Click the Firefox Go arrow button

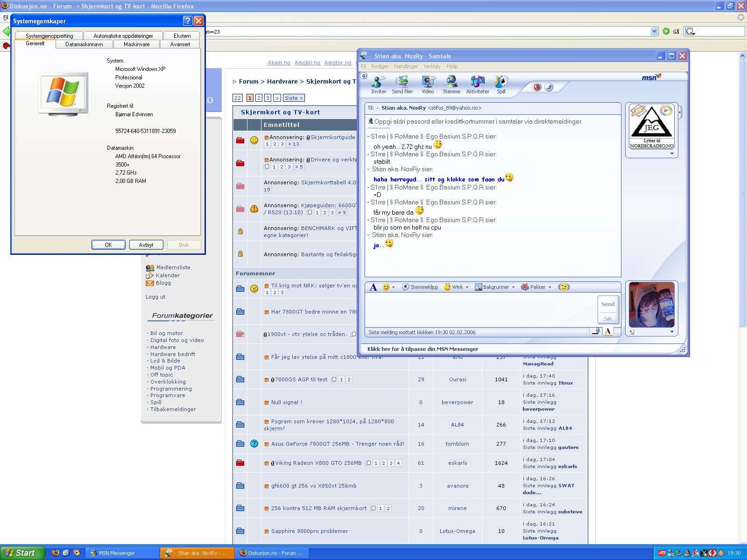coord(666,31)
